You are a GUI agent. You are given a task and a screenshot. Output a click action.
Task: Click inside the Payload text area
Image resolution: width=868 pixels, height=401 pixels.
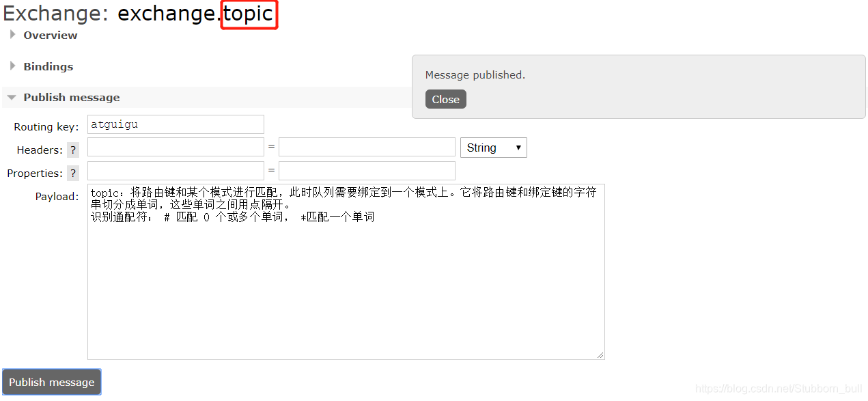pos(345,273)
